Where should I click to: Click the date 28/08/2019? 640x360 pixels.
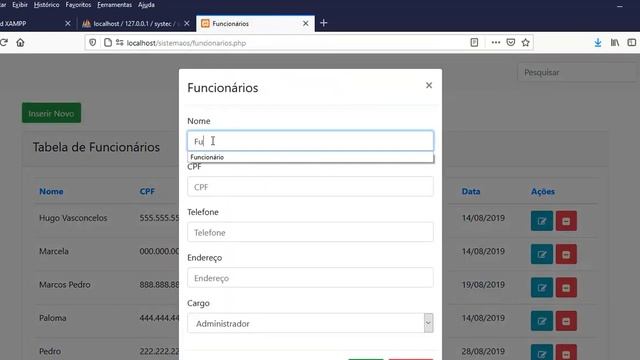pyautogui.click(x=483, y=351)
